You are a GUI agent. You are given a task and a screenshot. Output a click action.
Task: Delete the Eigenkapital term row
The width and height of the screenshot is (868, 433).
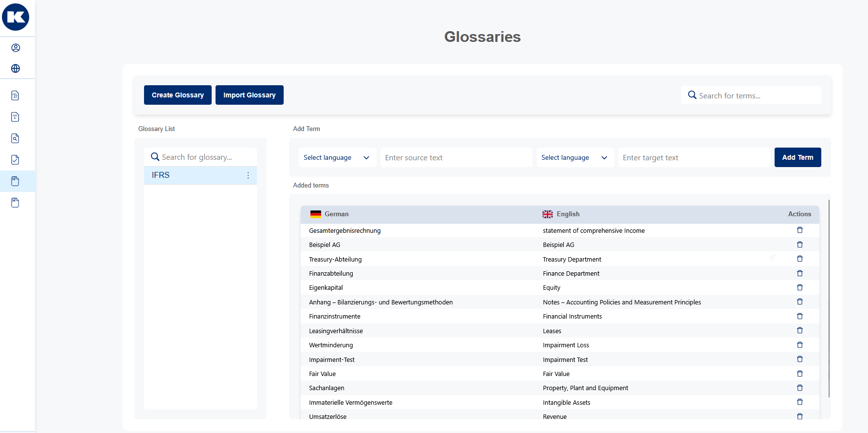(799, 288)
